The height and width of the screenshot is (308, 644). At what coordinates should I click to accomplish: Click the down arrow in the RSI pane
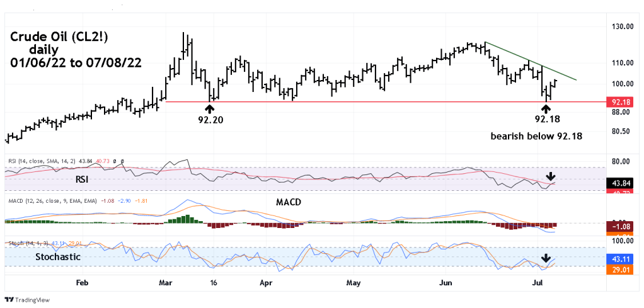point(551,176)
